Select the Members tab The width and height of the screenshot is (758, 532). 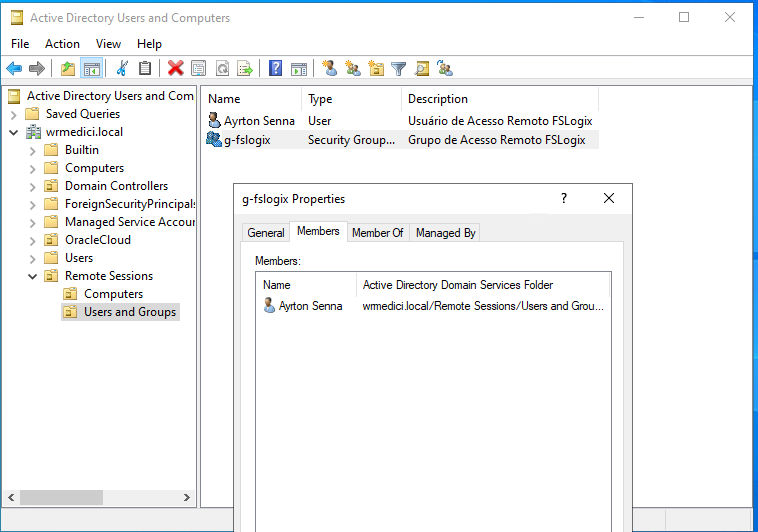(x=318, y=231)
